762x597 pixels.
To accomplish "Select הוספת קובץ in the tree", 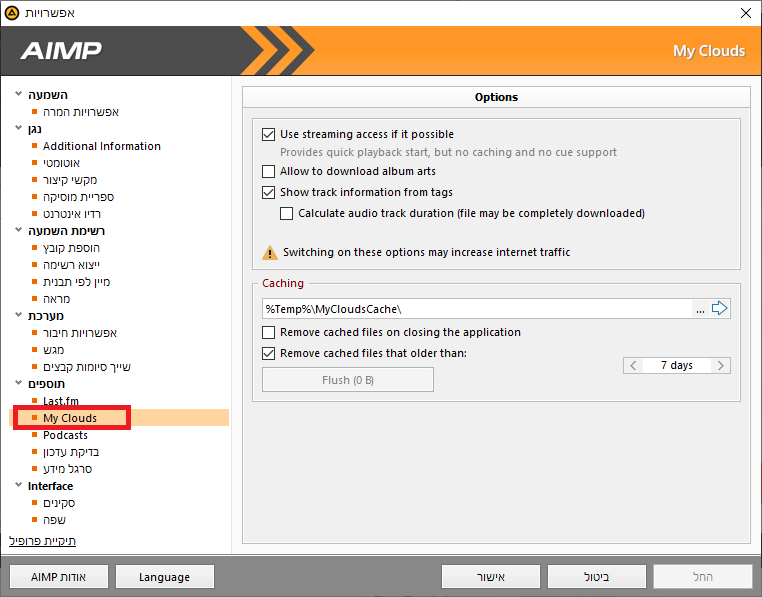I will click(x=71, y=248).
